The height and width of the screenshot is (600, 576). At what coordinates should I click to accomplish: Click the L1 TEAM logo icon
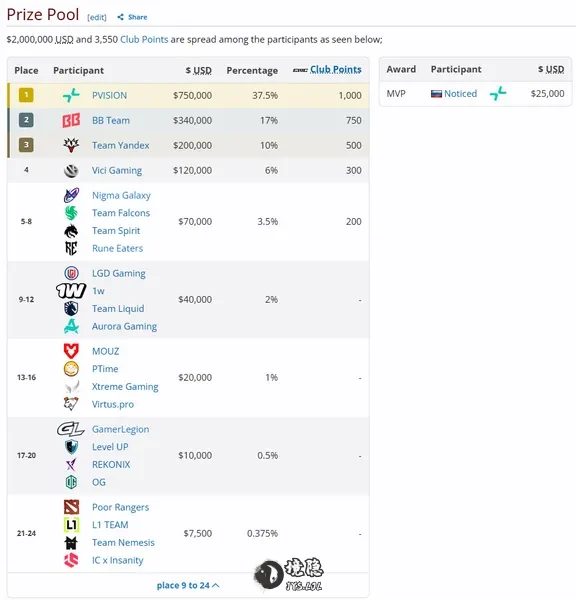pos(71,525)
